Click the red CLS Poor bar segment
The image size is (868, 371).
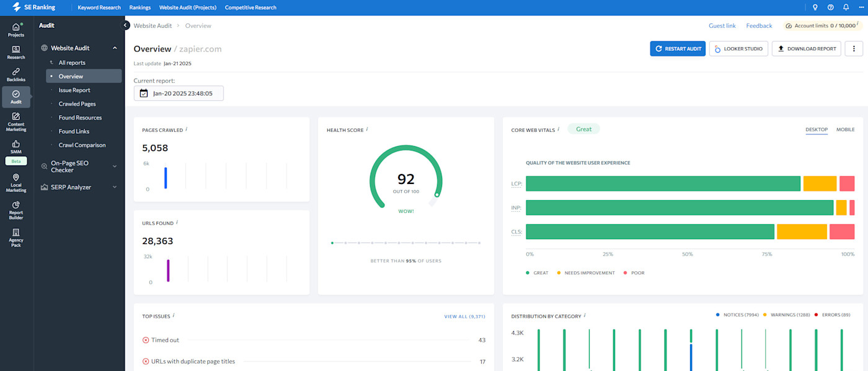click(x=842, y=232)
